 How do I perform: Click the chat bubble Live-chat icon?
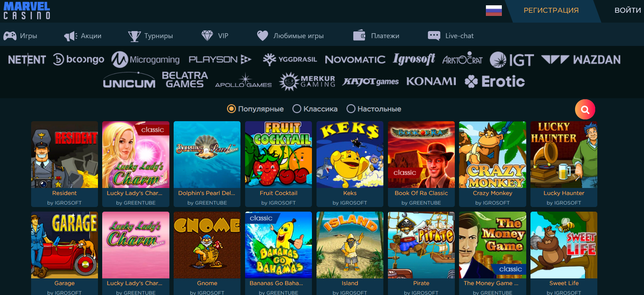click(x=434, y=36)
